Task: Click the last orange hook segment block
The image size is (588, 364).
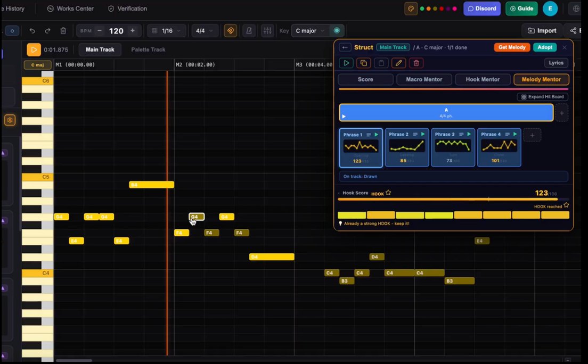Action: pyautogui.click(x=556, y=215)
